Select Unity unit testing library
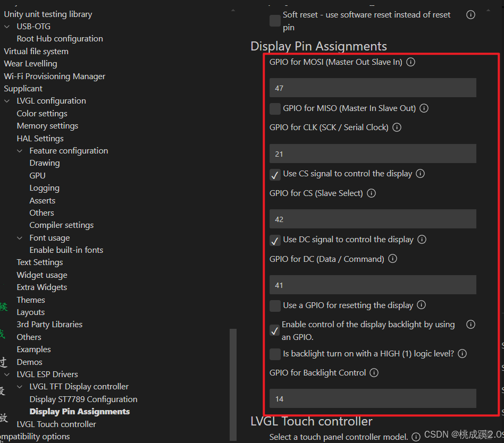Viewport: 504px width, 443px height. coord(48,14)
